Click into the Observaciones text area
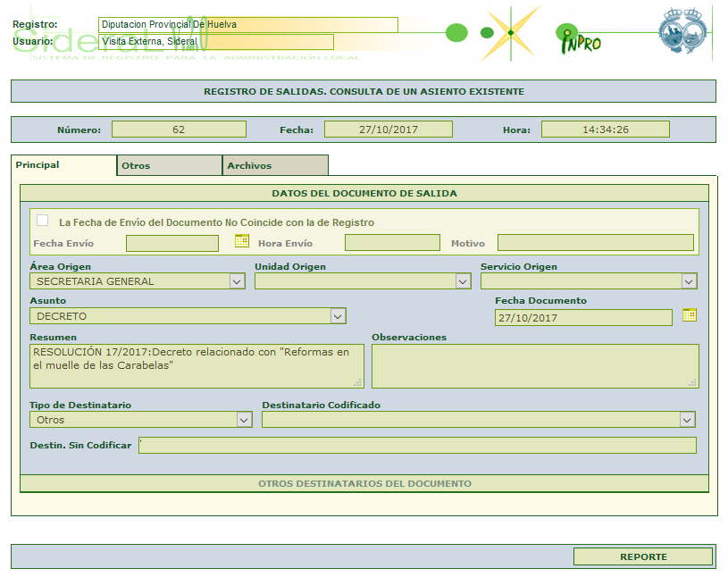This screenshot has width=728, height=577. click(x=535, y=366)
